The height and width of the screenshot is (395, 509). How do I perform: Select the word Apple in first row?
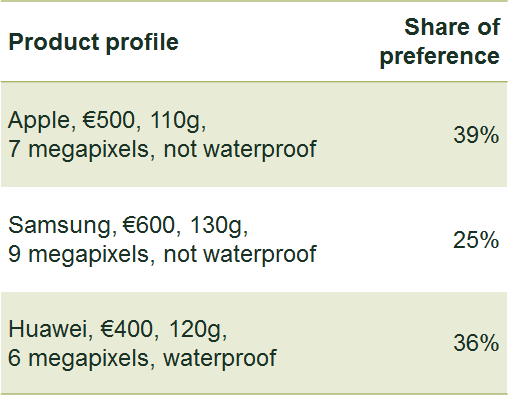tap(39, 122)
